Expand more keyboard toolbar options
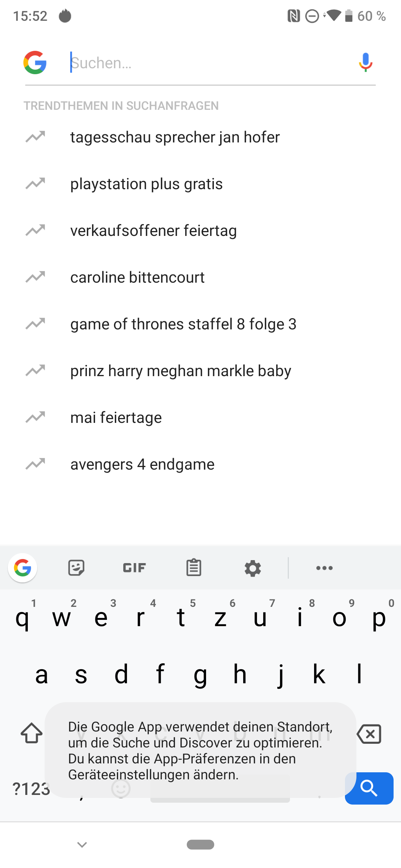 pyautogui.click(x=324, y=568)
